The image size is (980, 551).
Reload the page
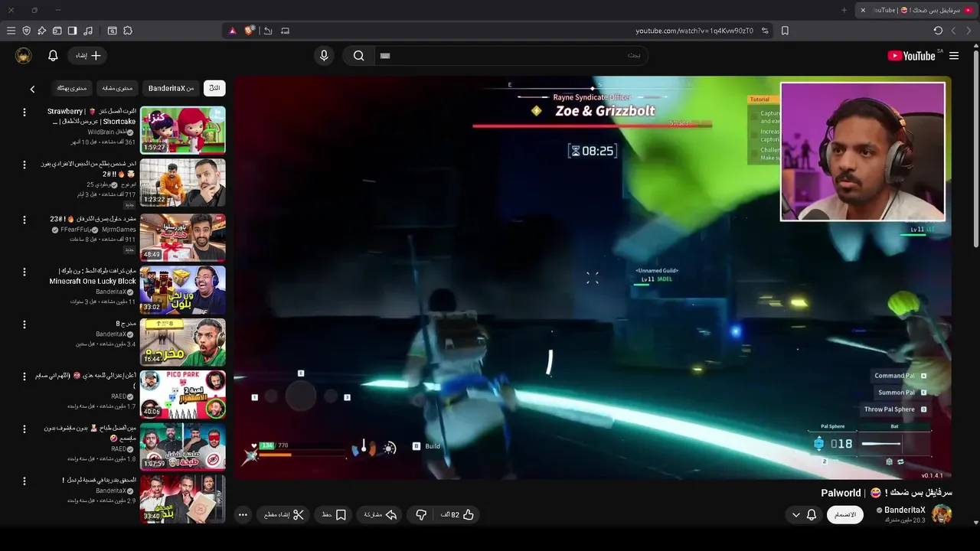938,31
